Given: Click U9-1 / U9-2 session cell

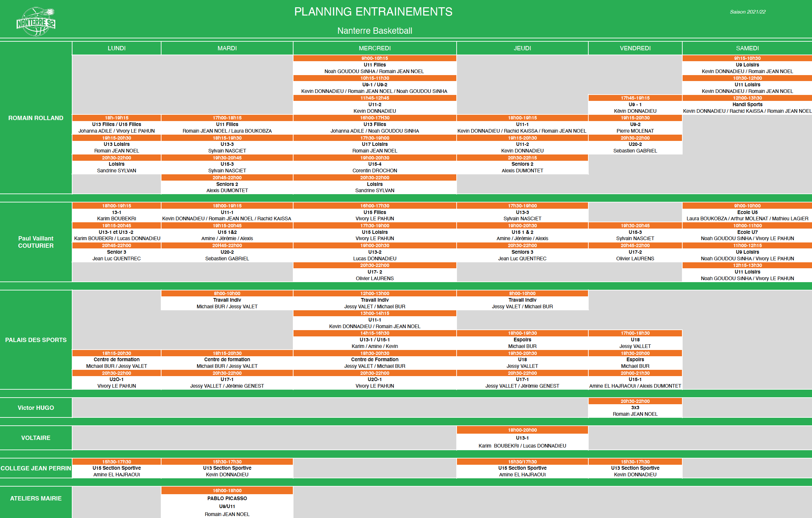Looking at the screenshot, I should 375,85.
